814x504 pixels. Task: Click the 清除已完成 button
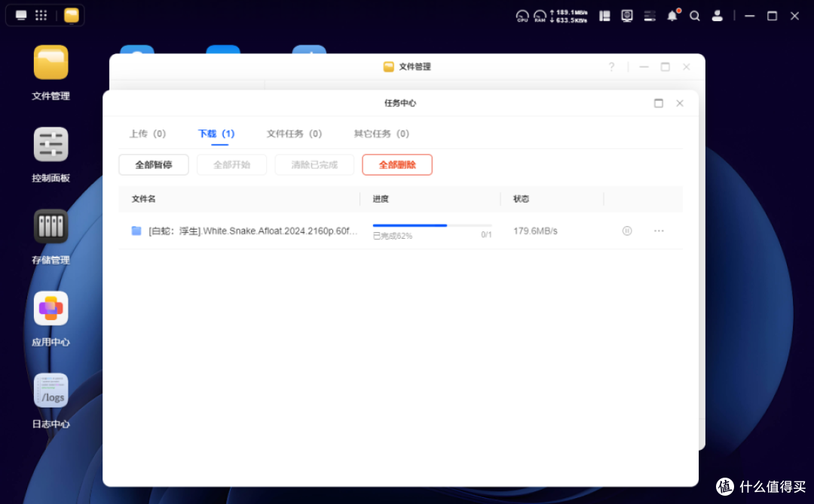pyautogui.click(x=314, y=164)
